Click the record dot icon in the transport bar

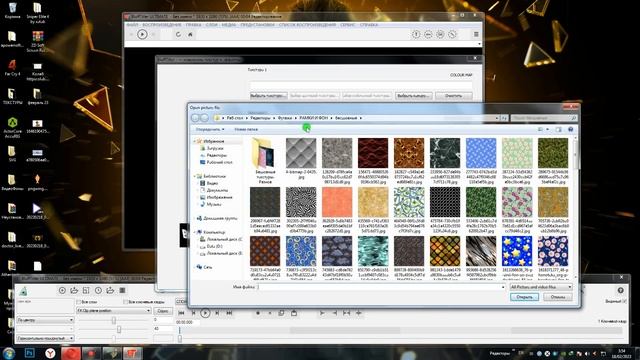(x=258, y=313)
